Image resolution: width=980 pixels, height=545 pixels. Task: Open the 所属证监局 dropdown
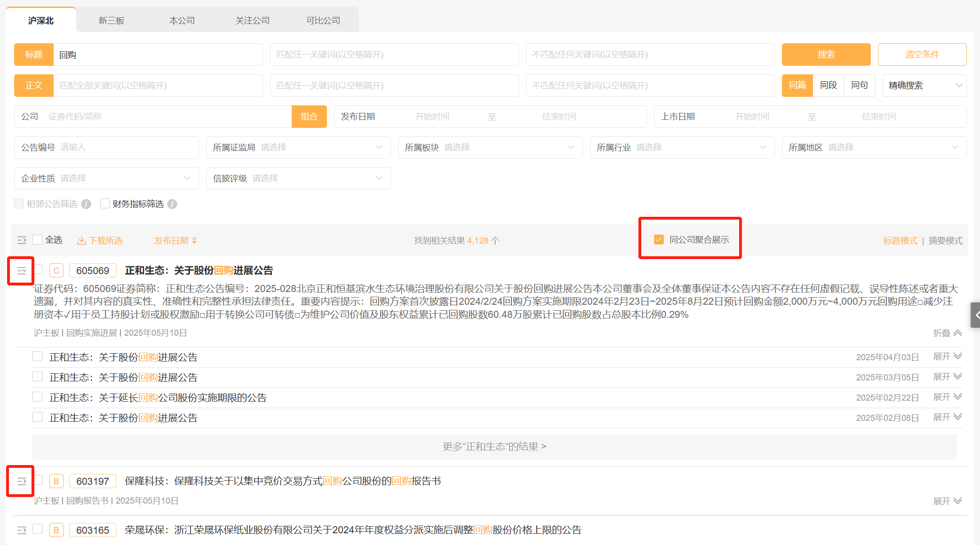298,147
